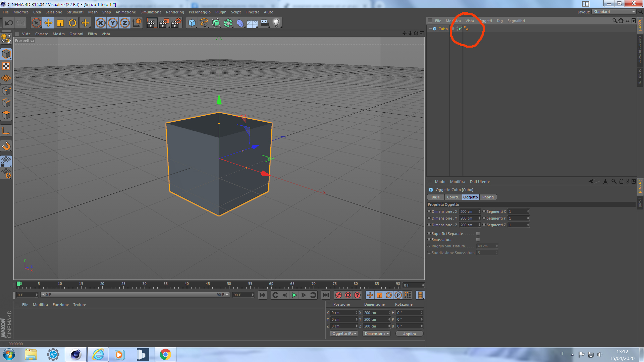Image resolution: width=644 pixels, height=362 pixels.
Task: Add a camera object
Action: pos(264,23)
